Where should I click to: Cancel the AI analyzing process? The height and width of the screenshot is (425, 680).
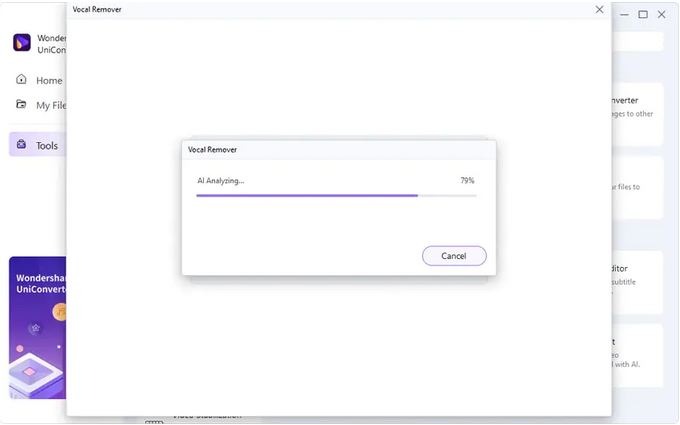[x=454, y=256]
